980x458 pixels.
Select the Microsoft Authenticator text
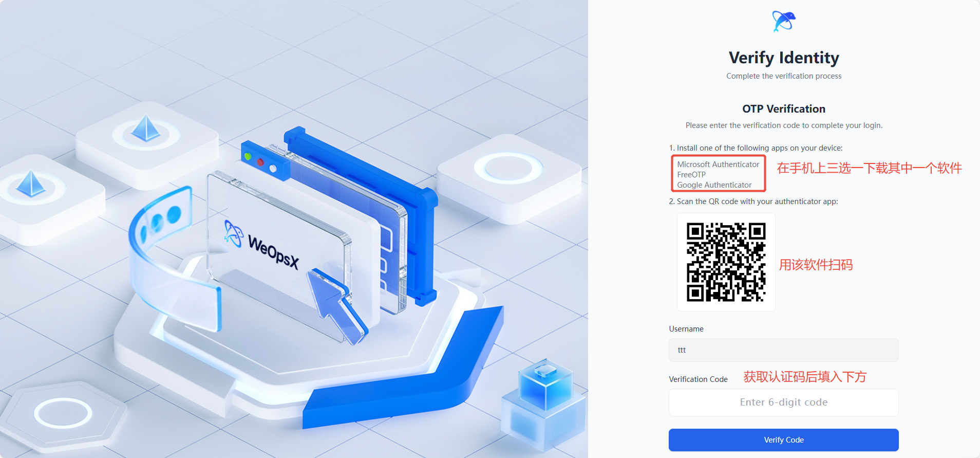click(x=718, y=164)
